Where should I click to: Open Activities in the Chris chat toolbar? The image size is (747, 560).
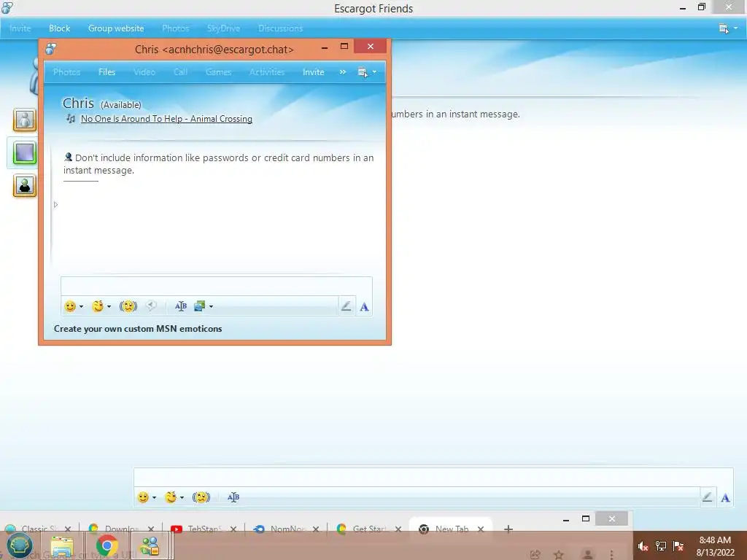pos(267,72)
